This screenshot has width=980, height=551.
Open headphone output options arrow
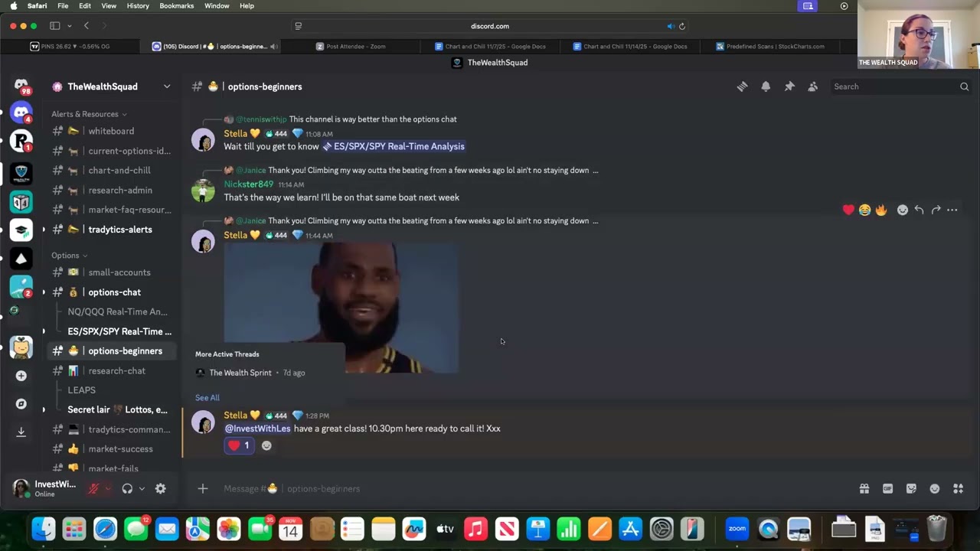pos(142,488)
